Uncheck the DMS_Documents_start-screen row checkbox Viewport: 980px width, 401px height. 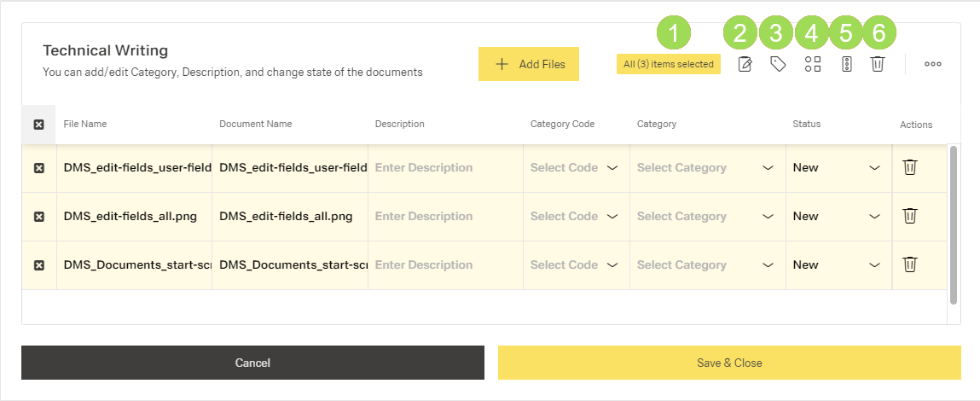(38, 265)
